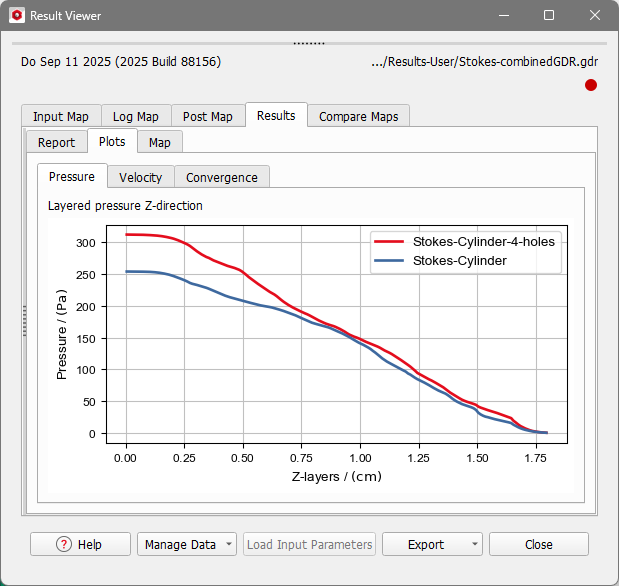Screen dimensions: 619x586
Task: Show the Velocity plot tab
Action: 140,177
